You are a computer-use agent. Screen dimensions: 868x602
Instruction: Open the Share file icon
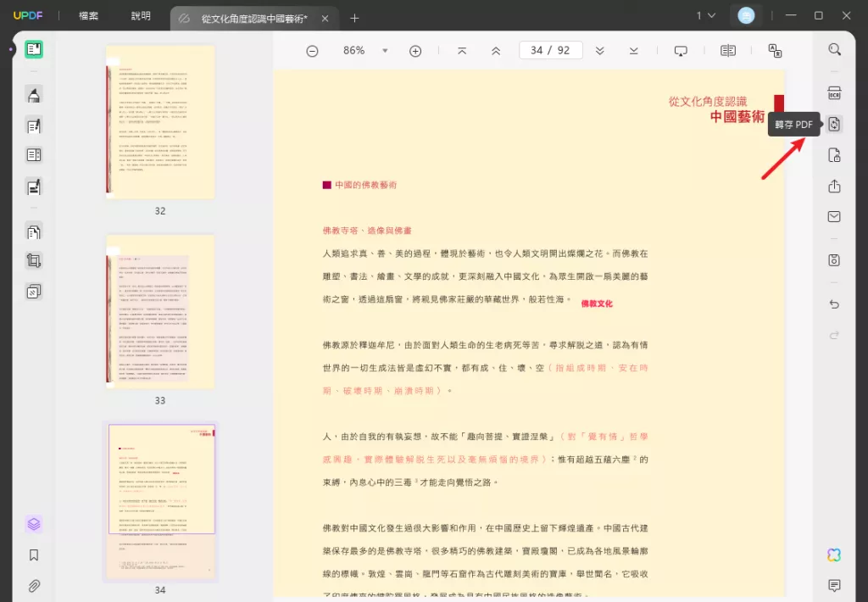coord(834,186)
